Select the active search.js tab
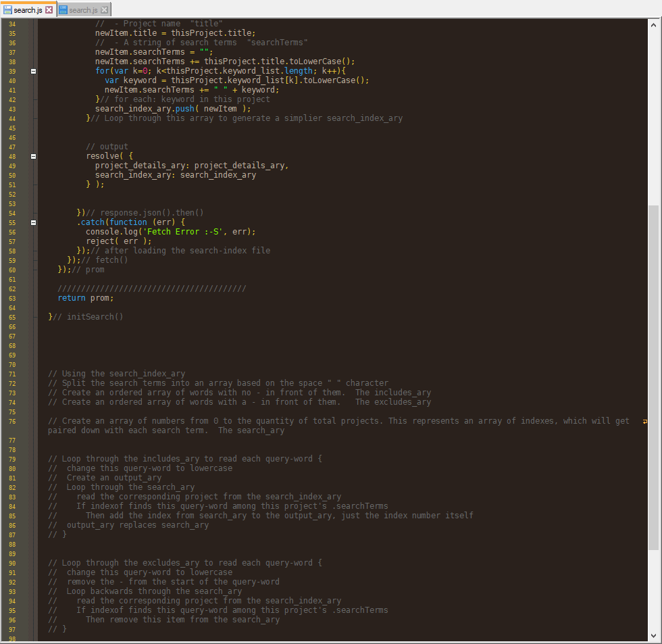The image size is (662, 644). click(28, 10)
